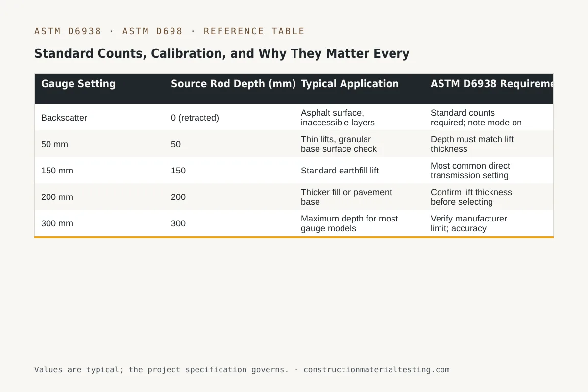
Task: Click 'Thin lifts, granular base surface check' cell
Action: pyautogui.click(x=339, y=144)
